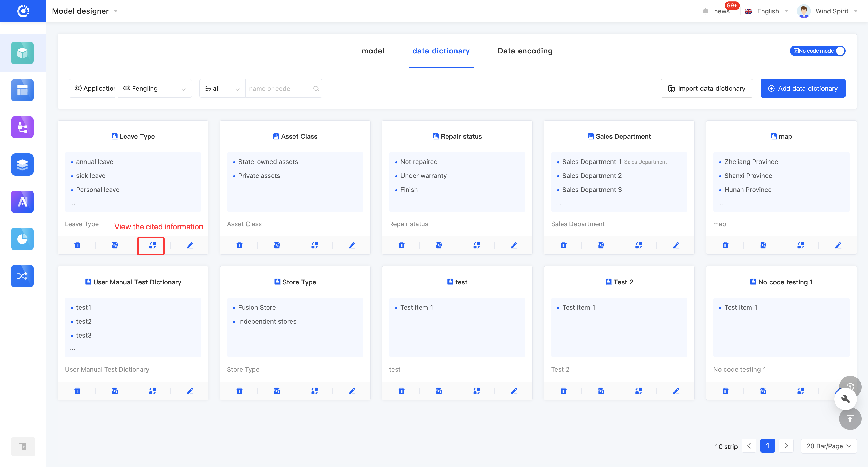Click the pie chart sidebar icon
Screen dimensions: 868x467
(22, 239)
